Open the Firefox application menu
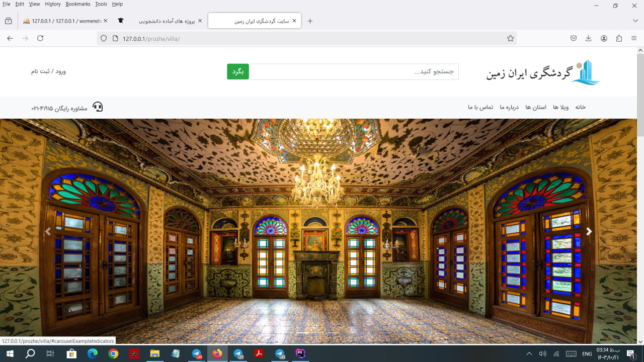This screenshot has width=644, height=362. pyautogui.click(x=633, y=38)
